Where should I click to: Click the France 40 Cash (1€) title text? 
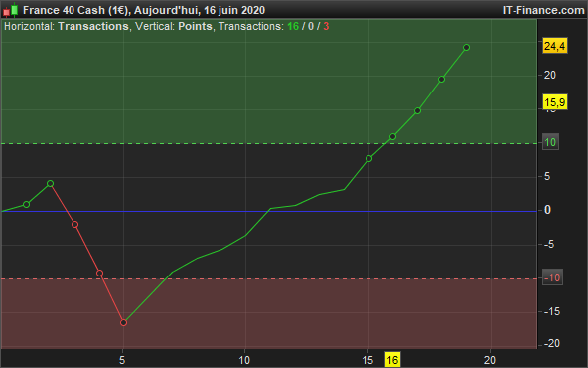coord(76,10)
